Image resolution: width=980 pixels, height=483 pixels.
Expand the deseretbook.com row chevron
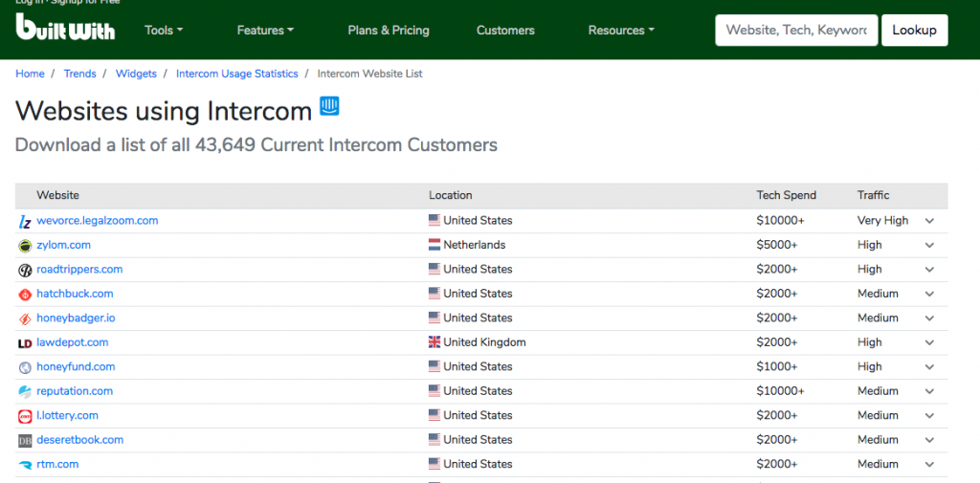(929, 440)
